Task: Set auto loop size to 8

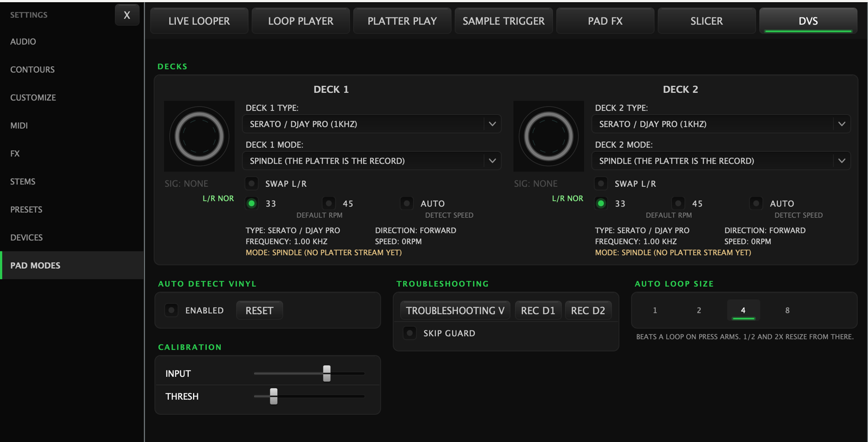Action: point(787,310)
